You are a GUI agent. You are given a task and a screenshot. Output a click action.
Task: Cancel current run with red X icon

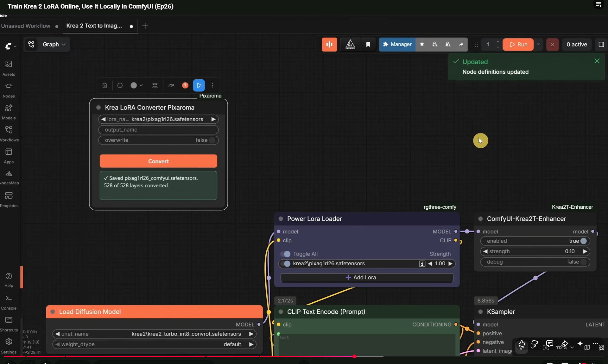coord(552,45)
